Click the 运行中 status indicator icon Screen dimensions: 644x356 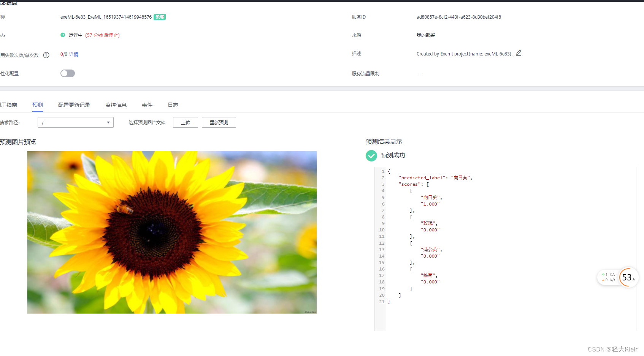pos(62,35)
